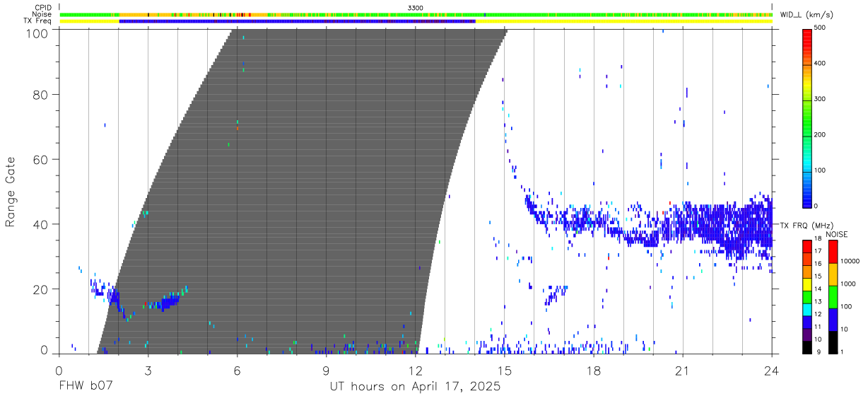Click the WID⊥ (km/s) colorbar title

805,15
